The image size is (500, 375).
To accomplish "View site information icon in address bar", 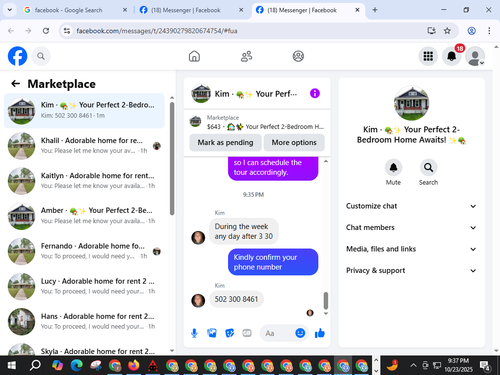I will (67, 31).
